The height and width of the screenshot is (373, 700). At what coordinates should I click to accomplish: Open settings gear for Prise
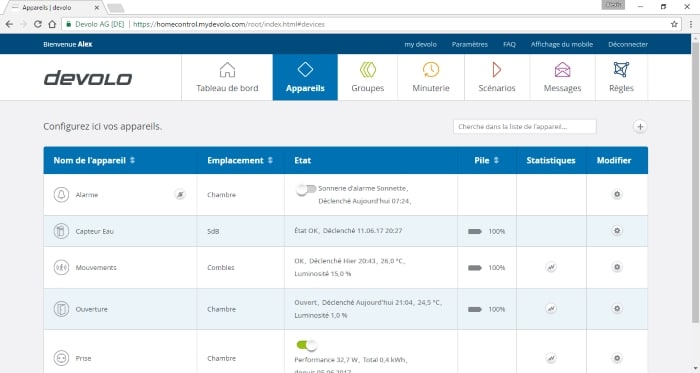click(x=617, y=358)
